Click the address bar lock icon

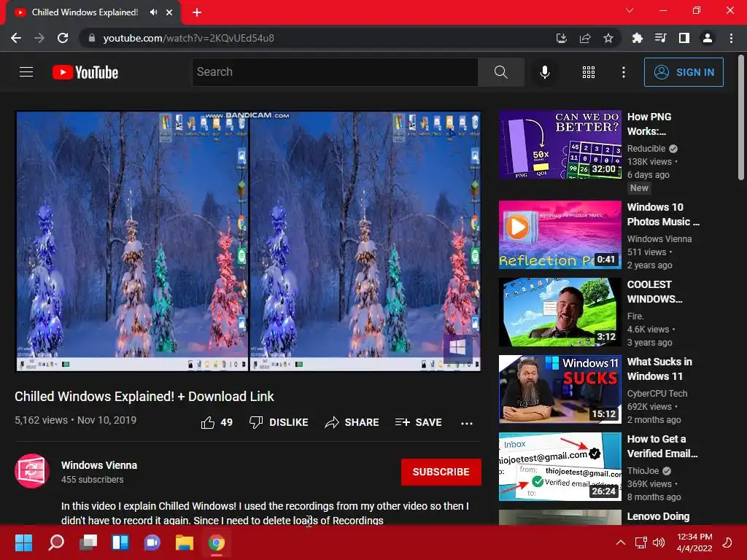point(92,38)
